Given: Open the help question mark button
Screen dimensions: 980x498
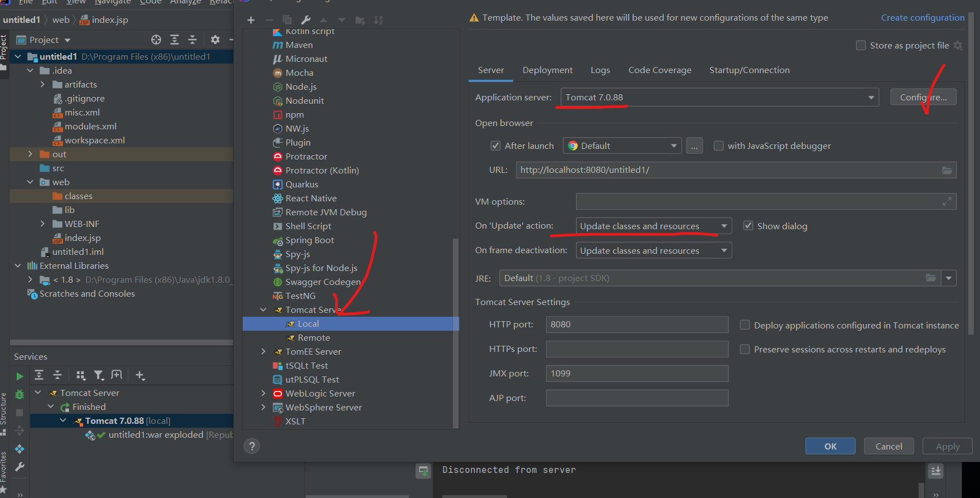Looking at the screenshot, I should [x=252, y=446].
